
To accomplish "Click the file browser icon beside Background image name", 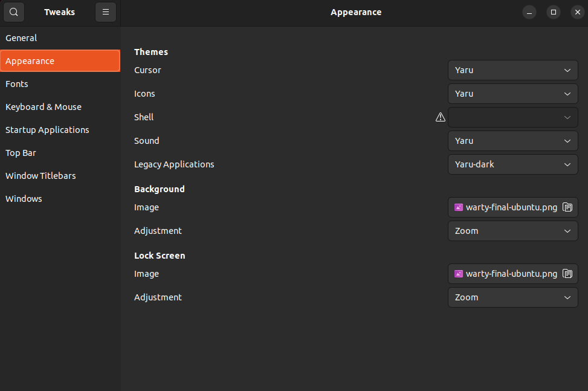I will pos(567,207).
